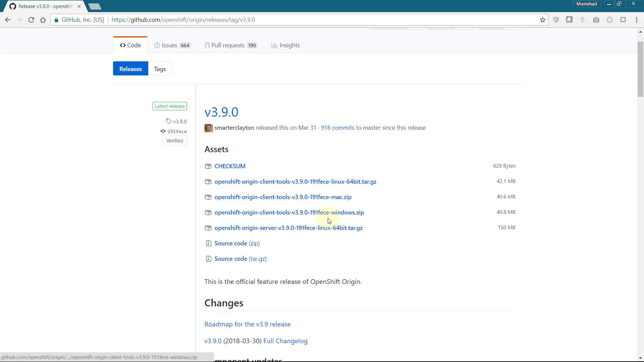Screen dimensions: 644x362
Task: Download Source code (zip)
Action: 237,243
